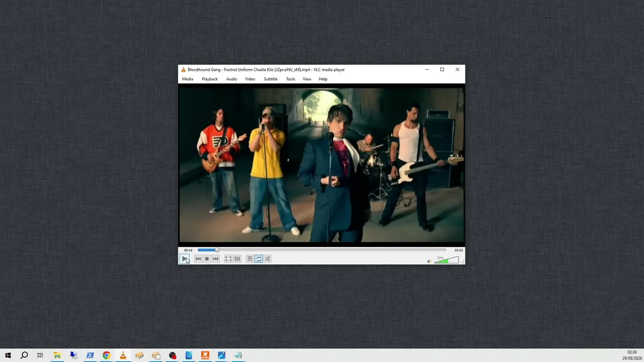Open the Photos app on the taskbar
644x362 pixels.
tap(221, 355)
